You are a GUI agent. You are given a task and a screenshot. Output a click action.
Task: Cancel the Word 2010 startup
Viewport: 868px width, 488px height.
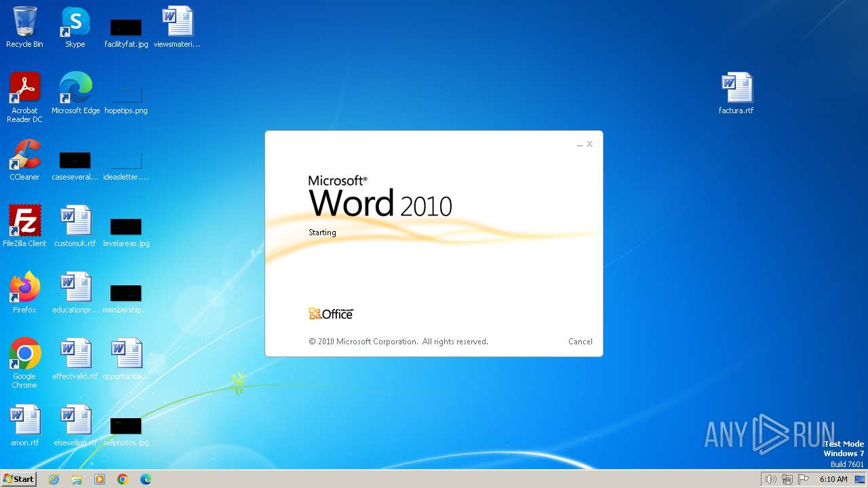point(580,342)
